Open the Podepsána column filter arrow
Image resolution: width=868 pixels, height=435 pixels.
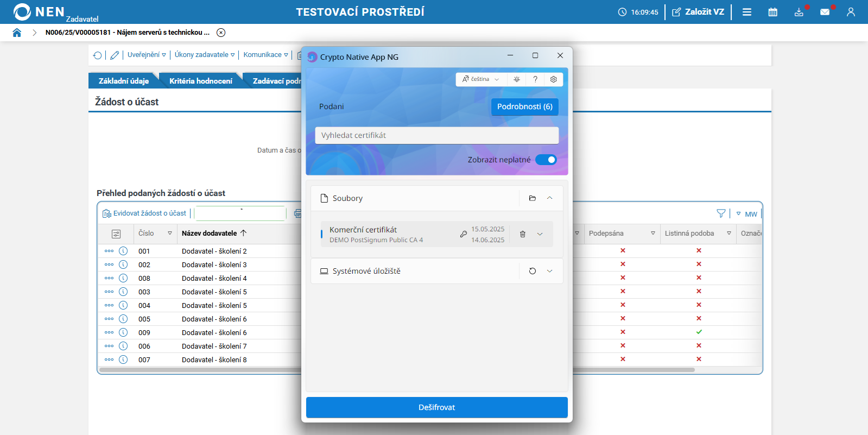click(x=653, y=234)
